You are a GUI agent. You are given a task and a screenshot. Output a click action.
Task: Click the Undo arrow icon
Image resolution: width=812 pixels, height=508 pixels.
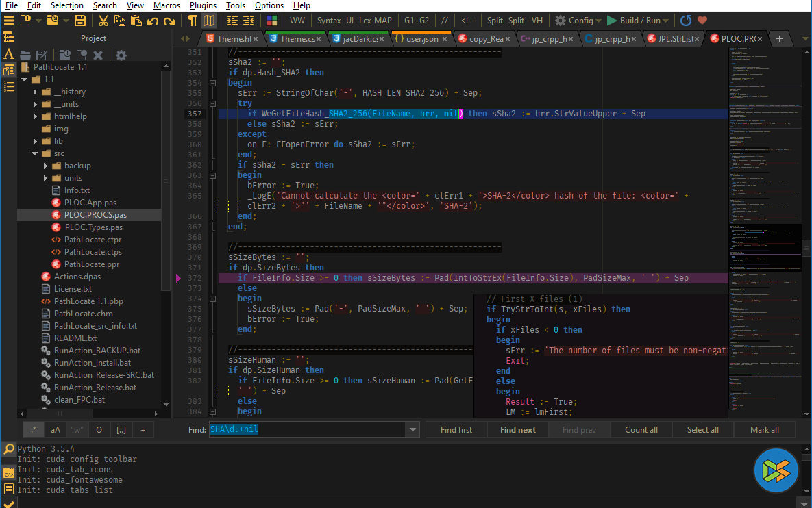[153, 21]
